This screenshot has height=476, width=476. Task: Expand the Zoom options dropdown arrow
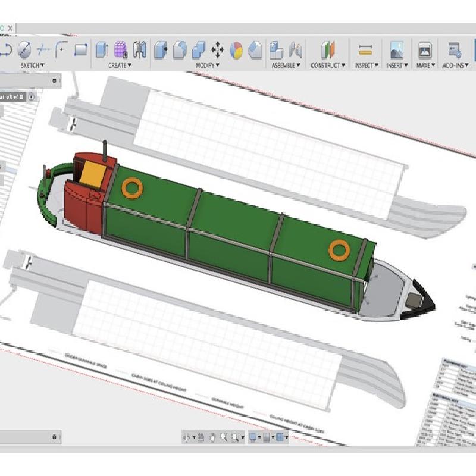243,437
